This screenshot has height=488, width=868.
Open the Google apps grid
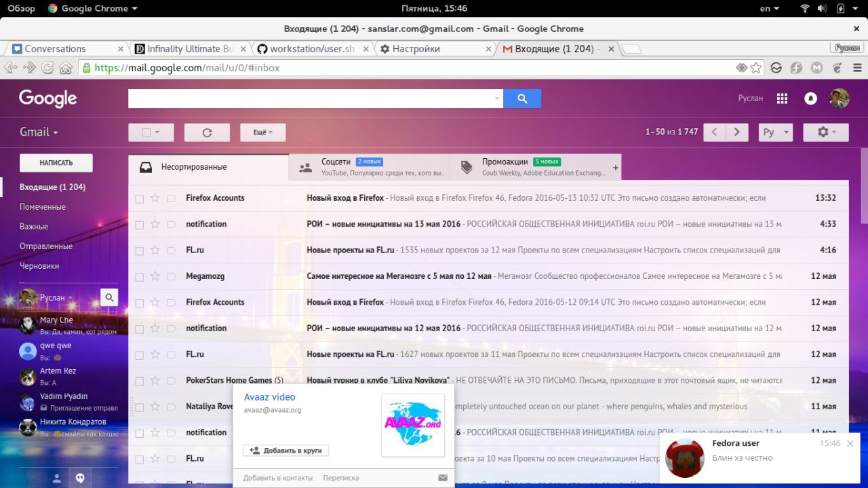[x=782, y=98]
